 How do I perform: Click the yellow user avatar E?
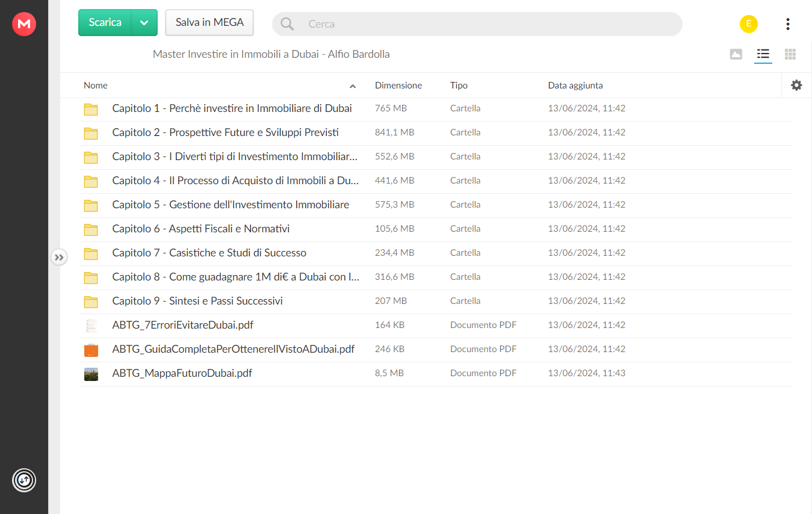pos(749,24)
